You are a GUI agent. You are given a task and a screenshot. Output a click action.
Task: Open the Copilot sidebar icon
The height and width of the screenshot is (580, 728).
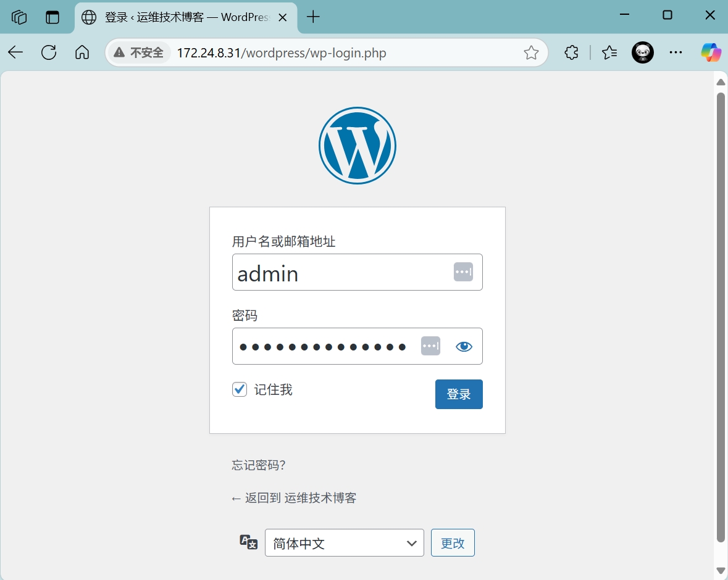[711, 52]
